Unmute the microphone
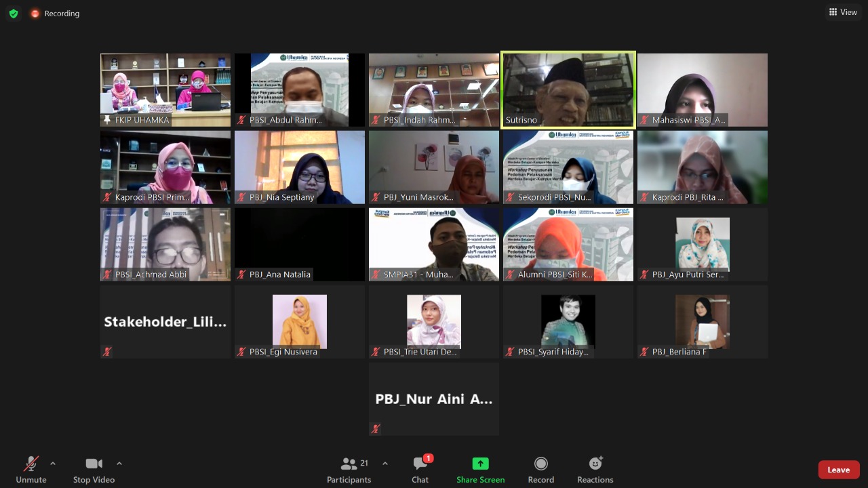Image resolution: width=868 pixels, height=488 pixels. (x=31, y=469)
